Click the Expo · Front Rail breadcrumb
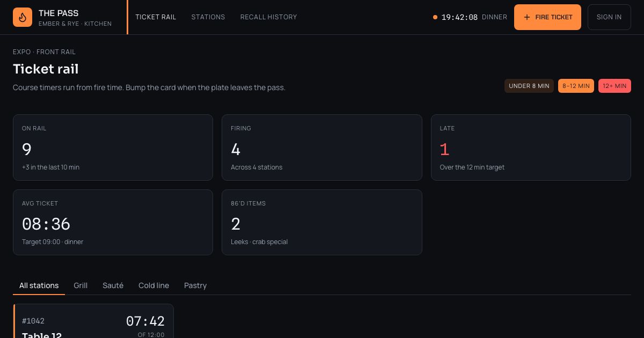This screenshot has width=644, height=338. [44, 52]
